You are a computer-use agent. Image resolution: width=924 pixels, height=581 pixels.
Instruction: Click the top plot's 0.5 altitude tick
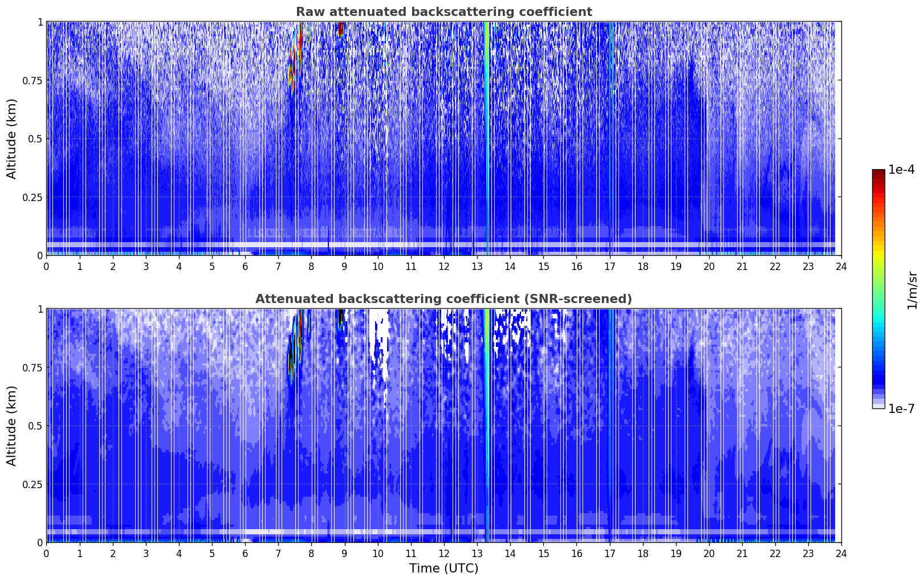click(x=34, y=138)
